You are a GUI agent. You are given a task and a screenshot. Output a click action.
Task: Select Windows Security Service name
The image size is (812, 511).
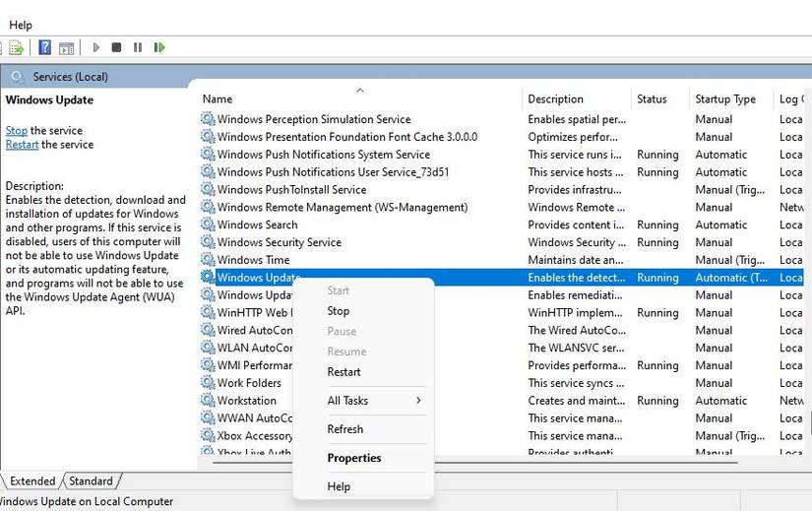click(280, 242)
